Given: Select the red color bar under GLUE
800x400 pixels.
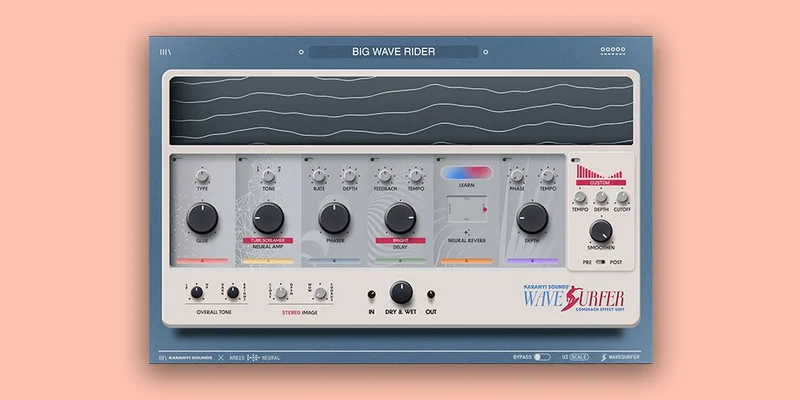Looking at the screenshot, I should click(203, 261).
